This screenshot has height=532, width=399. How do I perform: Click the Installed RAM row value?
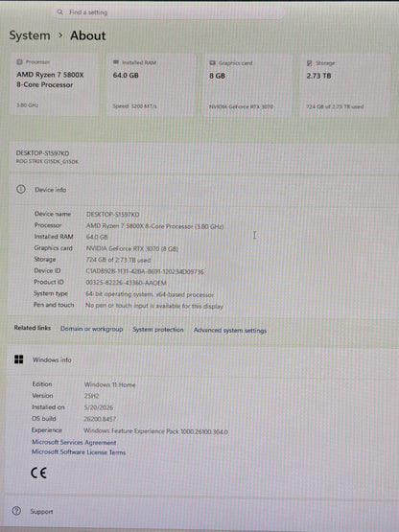(97, 237)
